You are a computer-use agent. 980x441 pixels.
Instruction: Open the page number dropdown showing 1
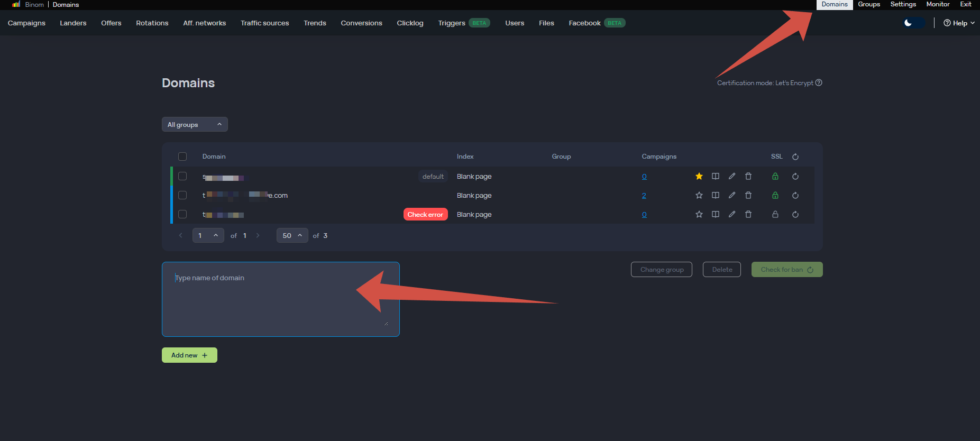(208, 235)
